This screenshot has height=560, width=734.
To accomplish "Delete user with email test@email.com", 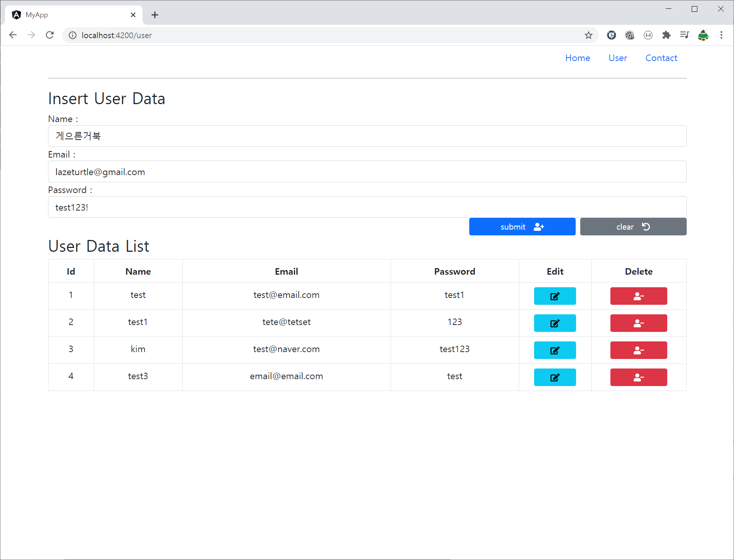I will (638, 296).
